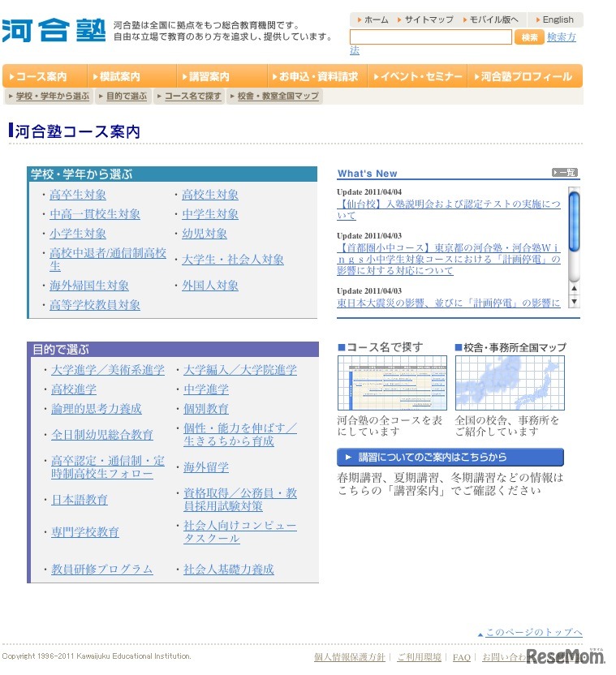Image resolution: width=616 pixels, height=675 pixels.
Task: Open the 河合塾プロフィール menu
Action: 525,76
